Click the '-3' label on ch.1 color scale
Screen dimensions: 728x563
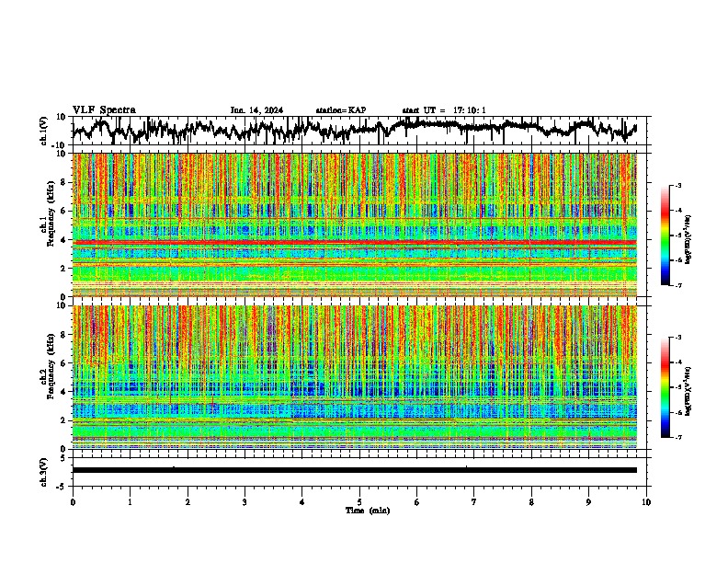677,185
